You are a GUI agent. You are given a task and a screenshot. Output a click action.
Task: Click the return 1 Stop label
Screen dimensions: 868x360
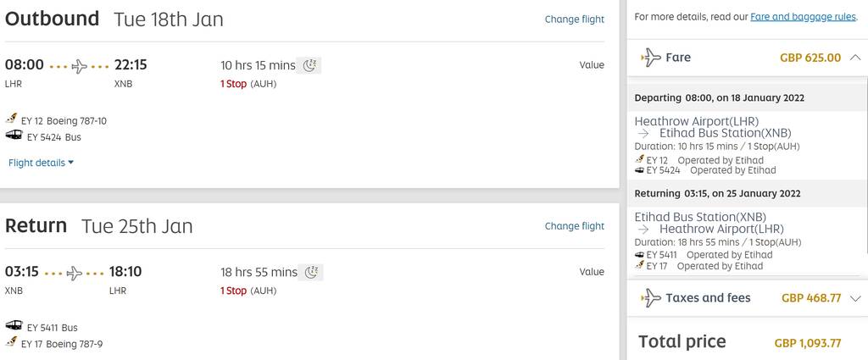click(x=233, y=291)
